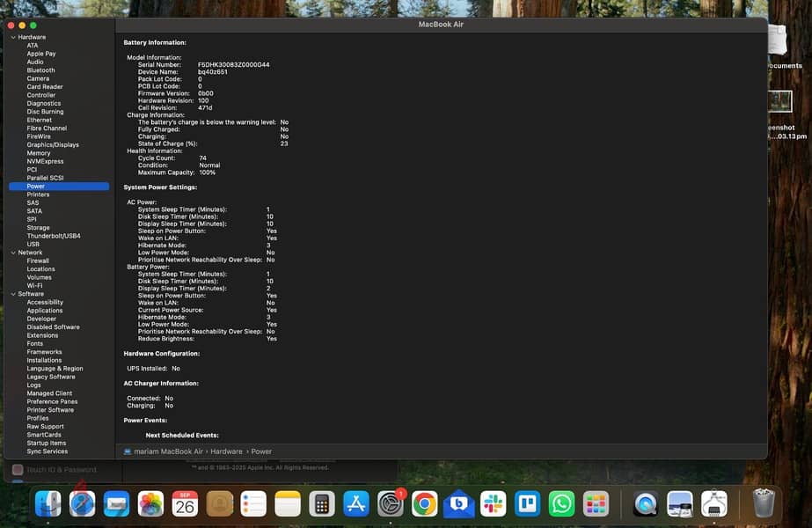This screenshot has width=812, height=528.
Task: Select NVMExpress in the sidebar
Action: (x=45, y=162)
